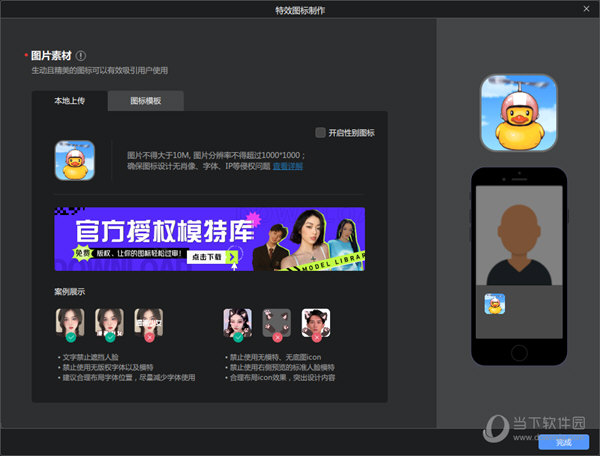Click the 图片素材 heading
The image size is (600, 456).
[x=51, y=56]
